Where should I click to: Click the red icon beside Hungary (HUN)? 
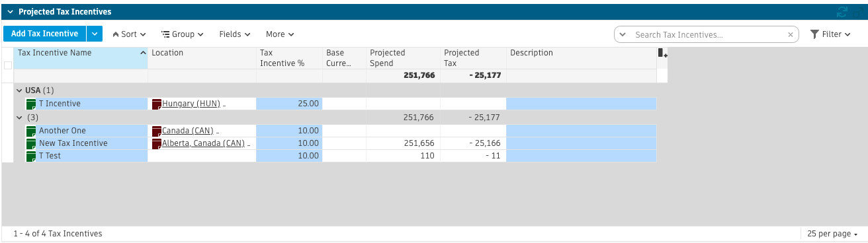(157, 104)
